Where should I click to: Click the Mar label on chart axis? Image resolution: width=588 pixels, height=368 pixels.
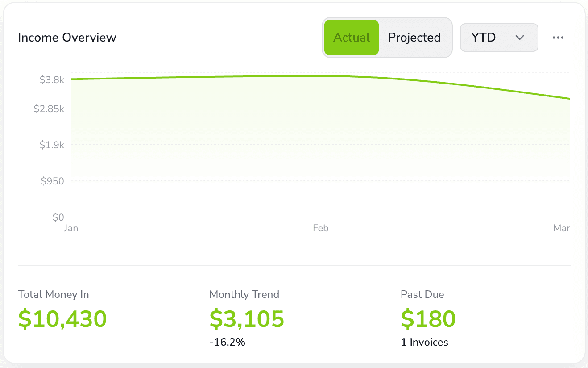(561, 228)
